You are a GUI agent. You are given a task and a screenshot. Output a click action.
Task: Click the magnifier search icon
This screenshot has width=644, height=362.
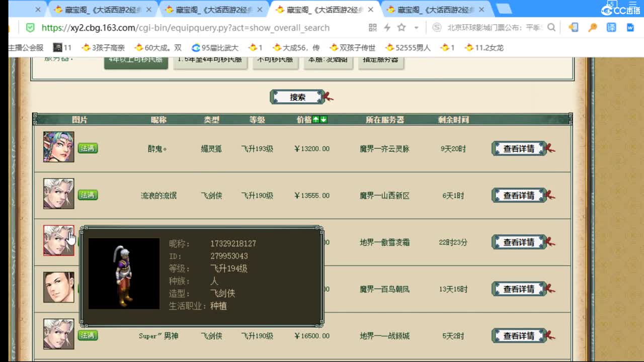pos(551,28)
